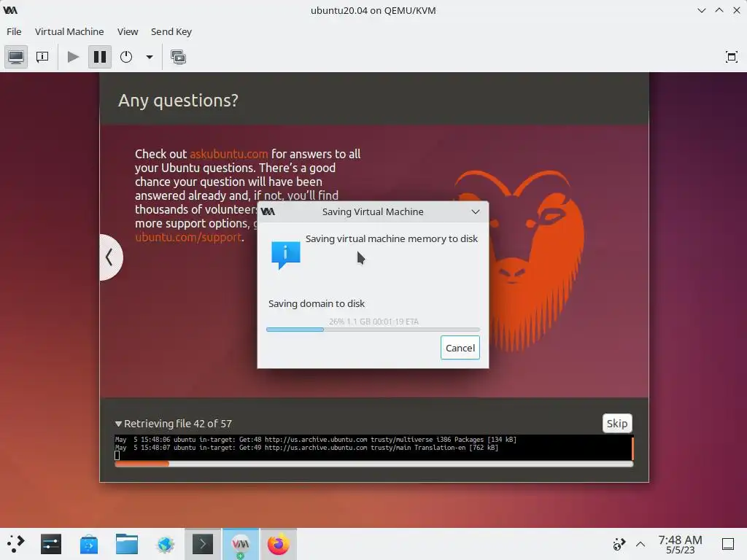The height and width of the screenshot is (560, 747).
Task: Launch the globe web browser icon
Action: (165, 544)
